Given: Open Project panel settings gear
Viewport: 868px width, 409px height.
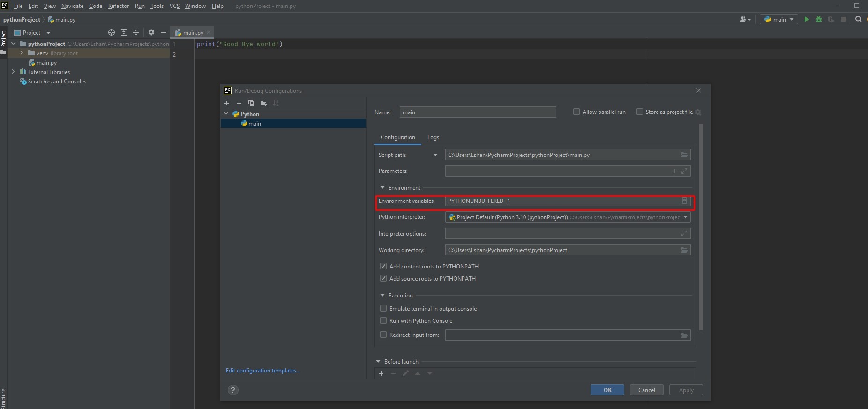Looking at the screenshot, I should tap(151, 32).
